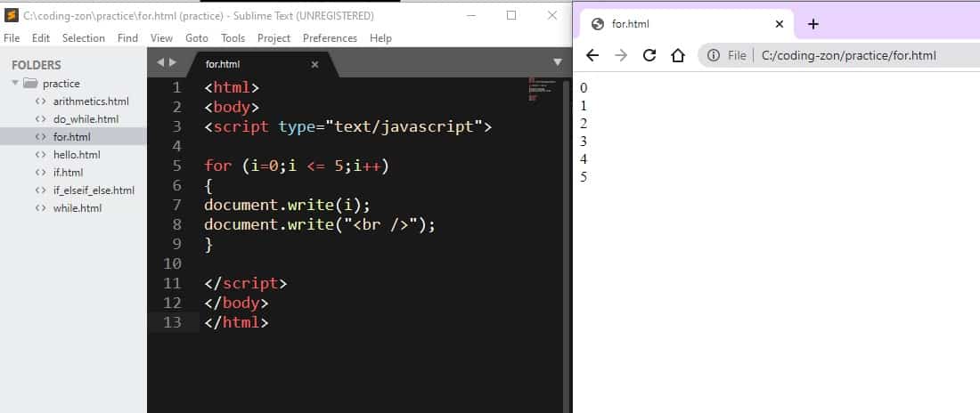The width and height of the screenshot is (980, 413).
Task: Open if.html in the sidebar
Action: pos(68,173)
